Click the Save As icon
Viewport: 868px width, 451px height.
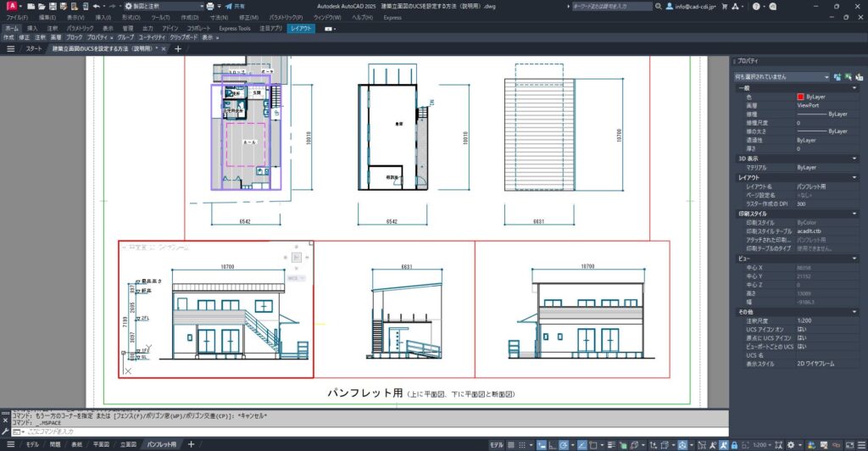coord(64,6)
